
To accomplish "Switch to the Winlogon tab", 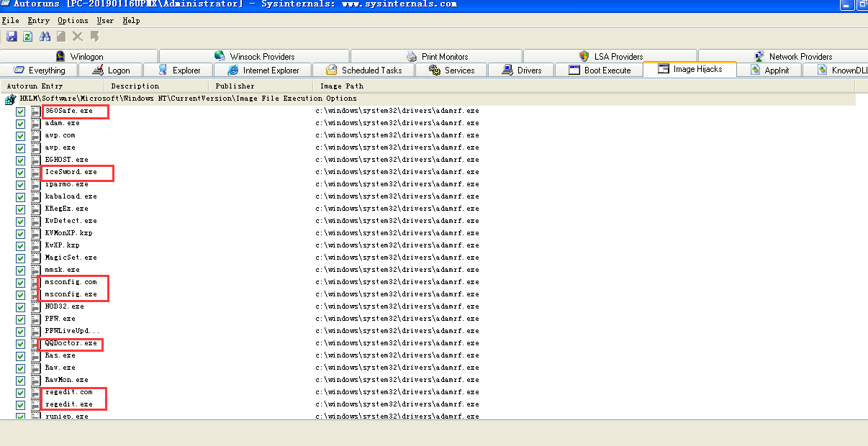I will (79, 56).
